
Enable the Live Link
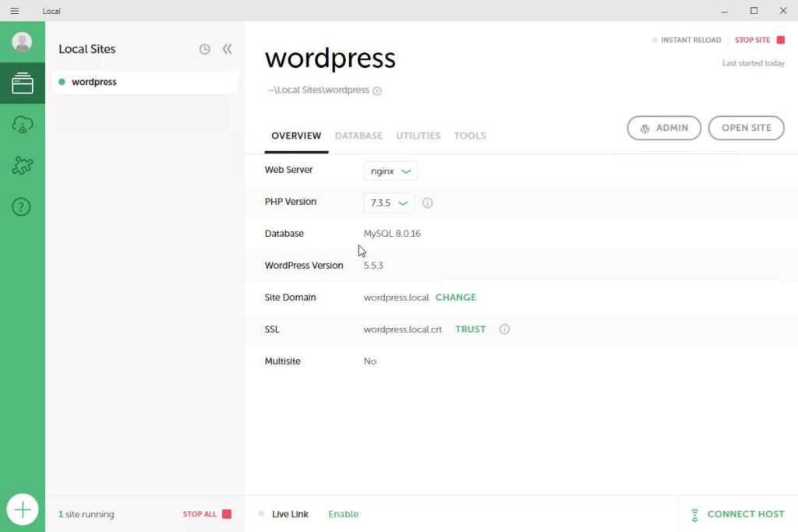pos(343,514)
